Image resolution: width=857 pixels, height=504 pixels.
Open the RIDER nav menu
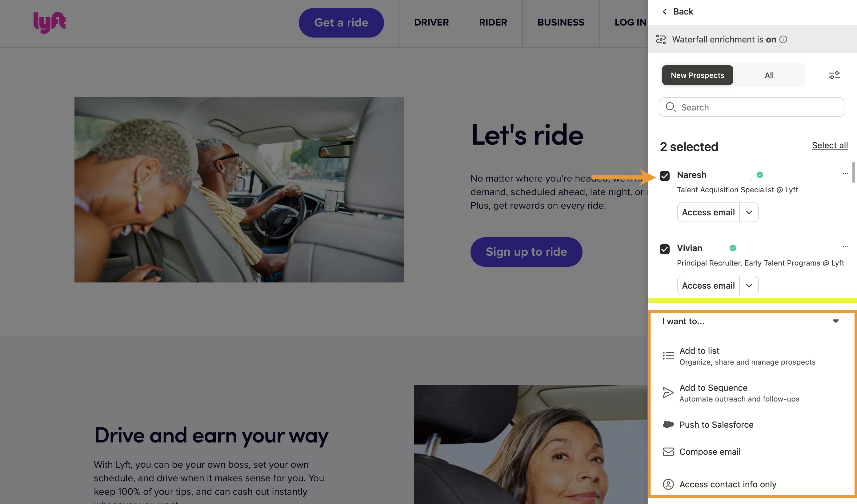coord(493,22)
